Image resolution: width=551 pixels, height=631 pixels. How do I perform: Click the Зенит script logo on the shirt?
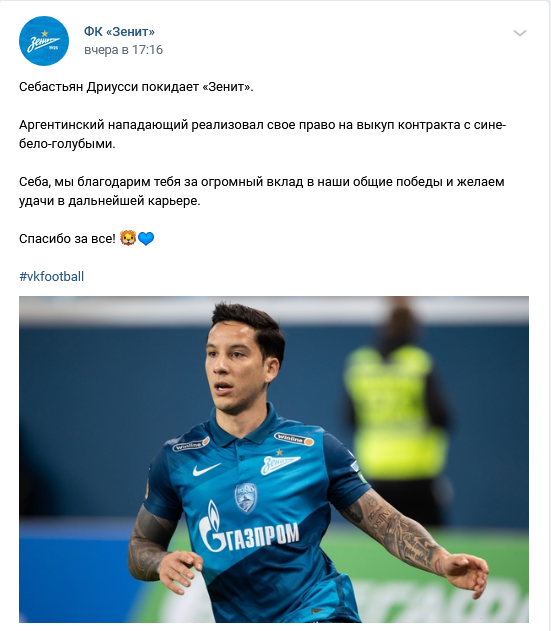coord(280,462)
